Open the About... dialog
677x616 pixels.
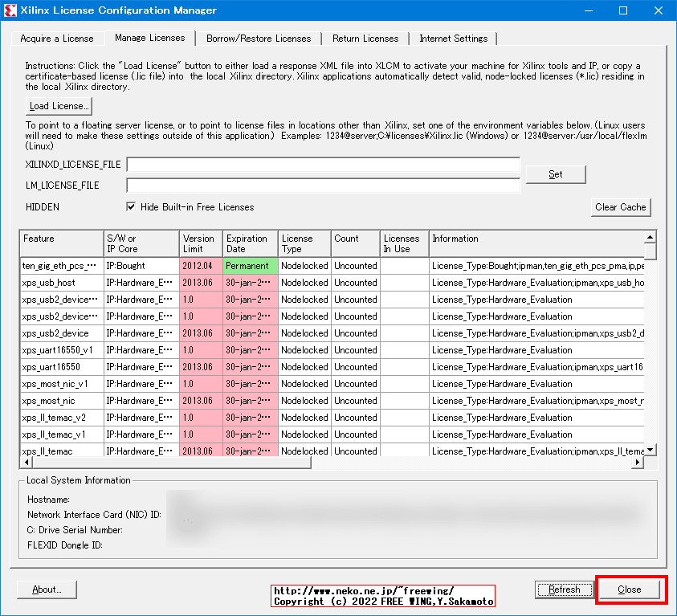click(47, 589)
